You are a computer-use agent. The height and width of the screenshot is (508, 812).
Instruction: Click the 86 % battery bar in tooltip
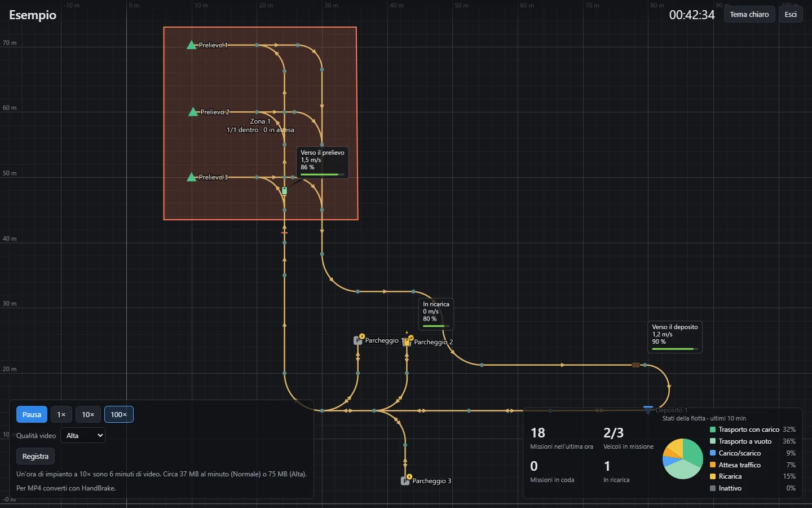pyautogui.click(x=323, y=174)
